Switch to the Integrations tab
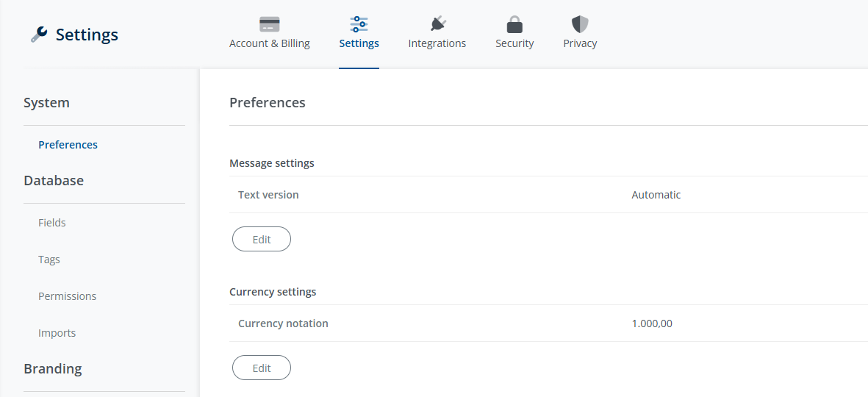This screenshot has width=868, height=397. tap(437, 43)
